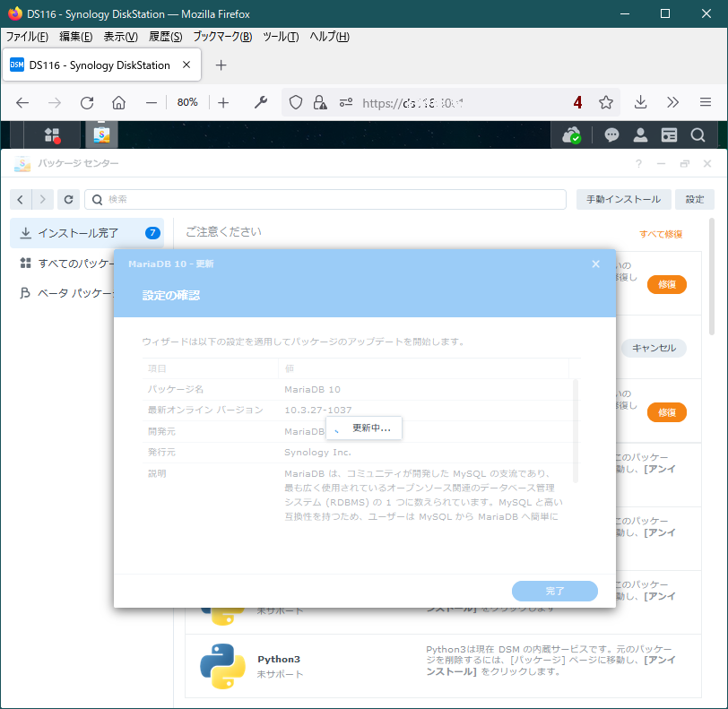The width and height of the screenshot is (728, 709).
Task: Minimize the Package Center window
Action: (x=661, y=163)
